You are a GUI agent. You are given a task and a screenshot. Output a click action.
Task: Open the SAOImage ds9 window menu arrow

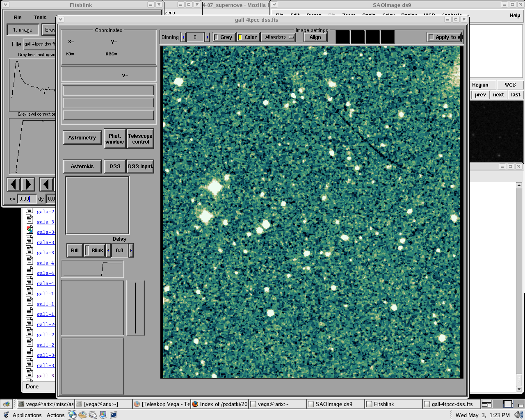(x=274, y=5)
